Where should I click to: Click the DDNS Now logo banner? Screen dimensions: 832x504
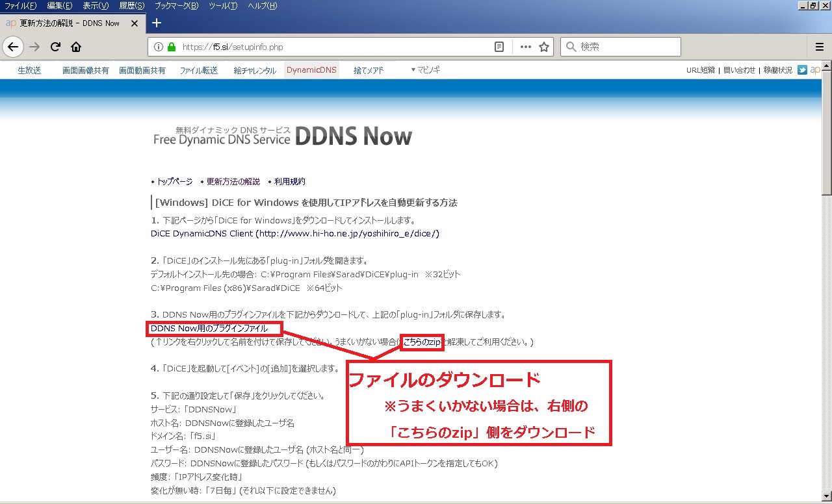(283, 136)
